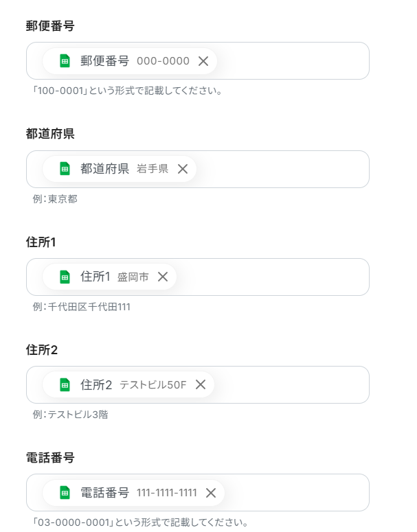Click inside the 都道府県 input box
Screen dimensions: 417x532
(x=282, y=169)
